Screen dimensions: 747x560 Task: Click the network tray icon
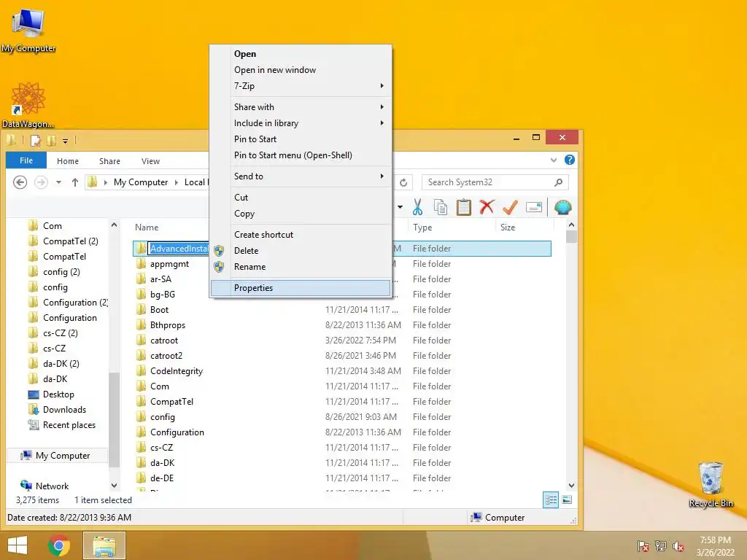(x=661, y=545)
